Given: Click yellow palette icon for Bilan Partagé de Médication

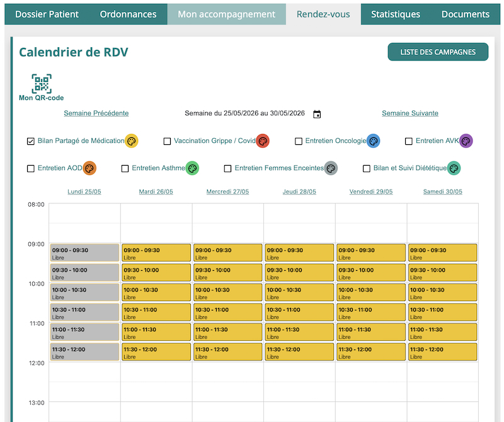Looking at the screenshot, I should (x=132, y=141).
